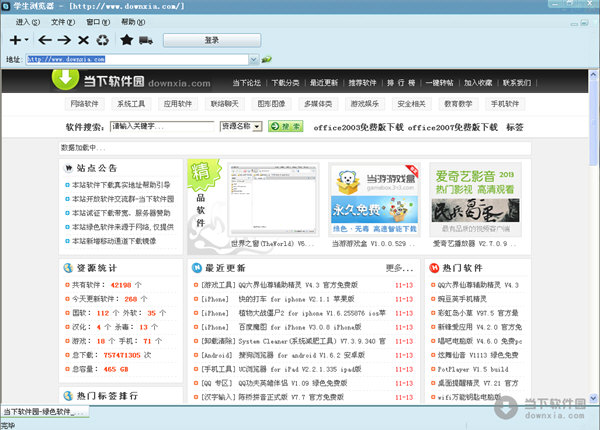This screenshot has height=430, width=600.
Task: Open 爱奇艺影音 thumbnail
Action: 476,200
